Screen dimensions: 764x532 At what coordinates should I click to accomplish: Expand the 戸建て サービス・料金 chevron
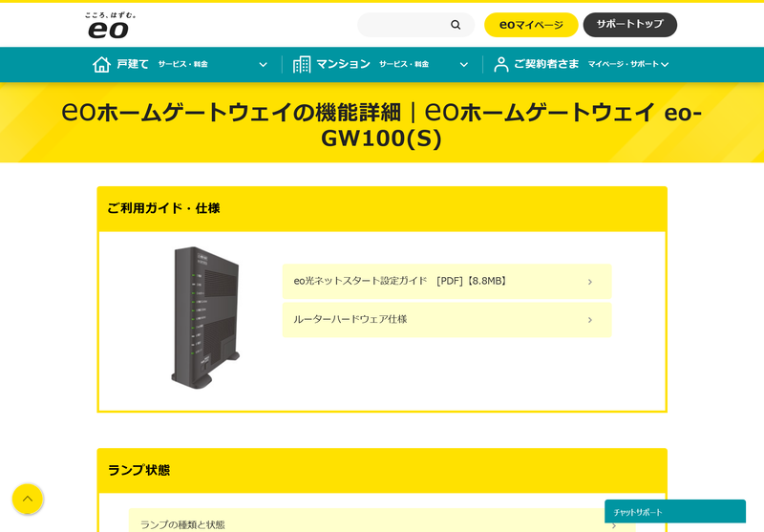click(264, 64)
